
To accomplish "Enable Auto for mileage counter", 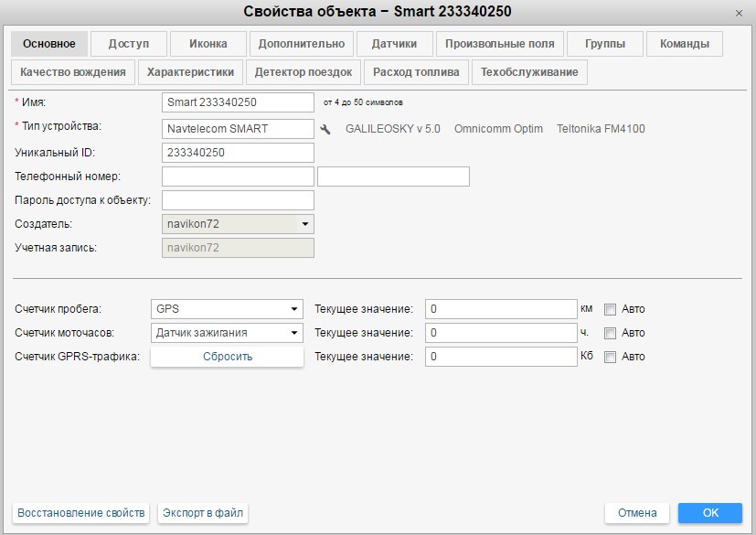I will pos(611,309).
